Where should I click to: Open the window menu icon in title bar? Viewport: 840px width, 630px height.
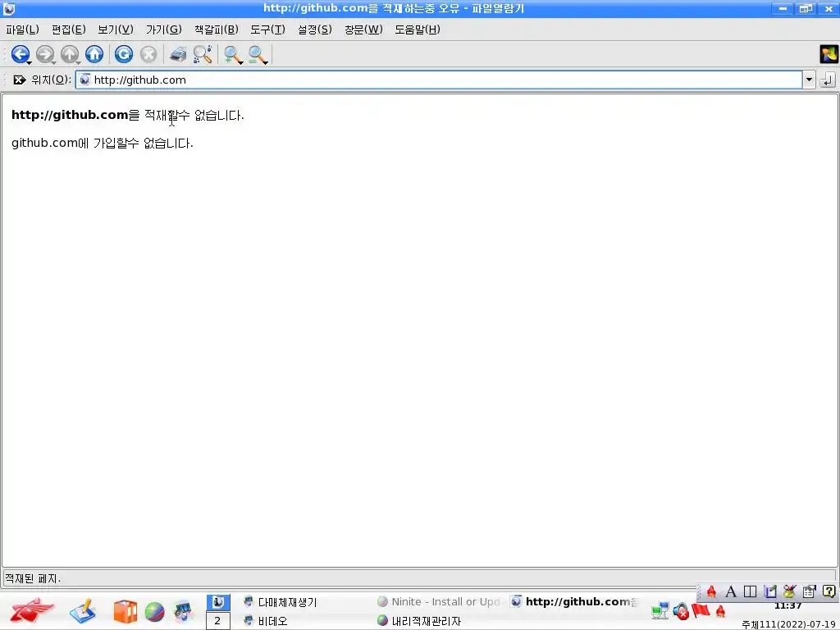pyautogui.click(x=8, y=8)
